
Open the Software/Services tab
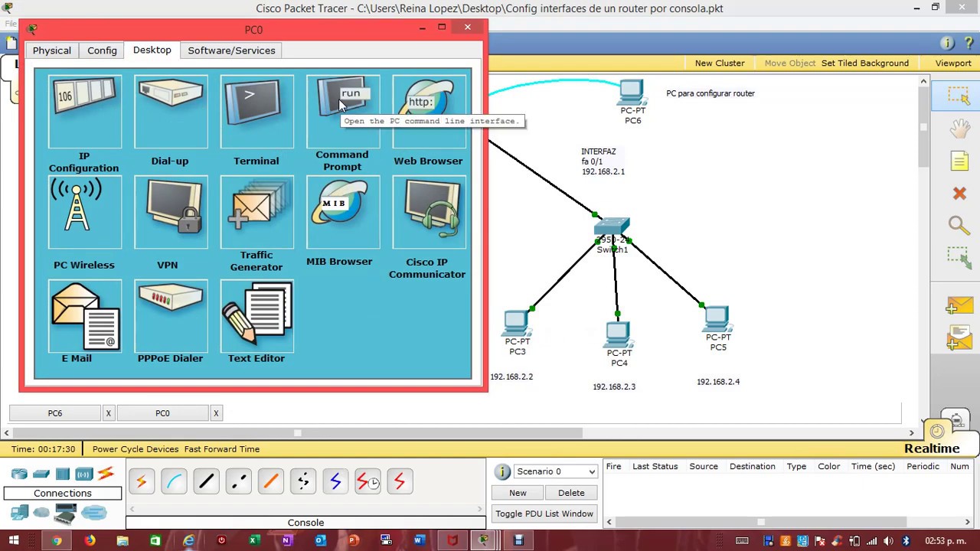[231, 51]
